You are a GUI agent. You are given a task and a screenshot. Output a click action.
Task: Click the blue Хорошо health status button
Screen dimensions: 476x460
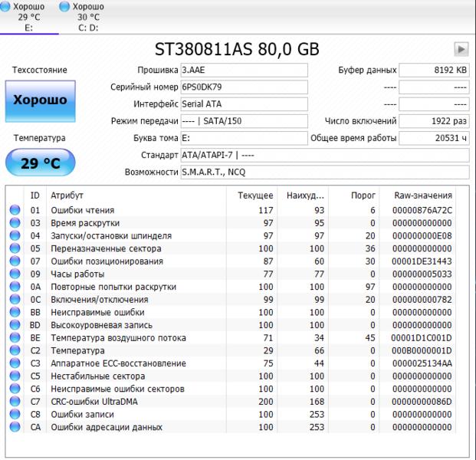(x=41, y=101)
